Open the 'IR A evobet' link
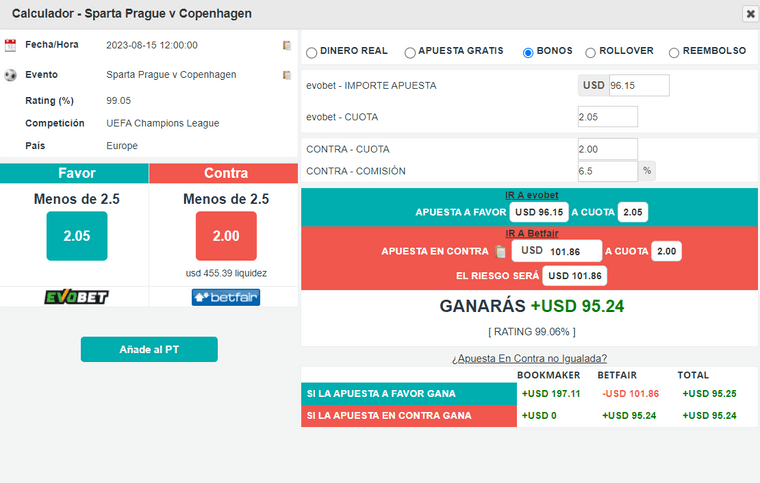Viewport: 760px width, 483px height. [x=531, y=195]
